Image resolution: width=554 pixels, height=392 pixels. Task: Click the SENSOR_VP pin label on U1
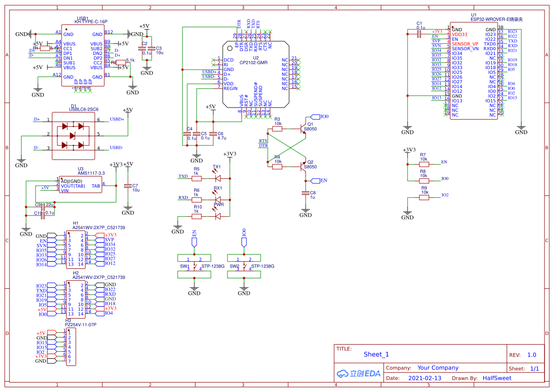coord(465,44)
